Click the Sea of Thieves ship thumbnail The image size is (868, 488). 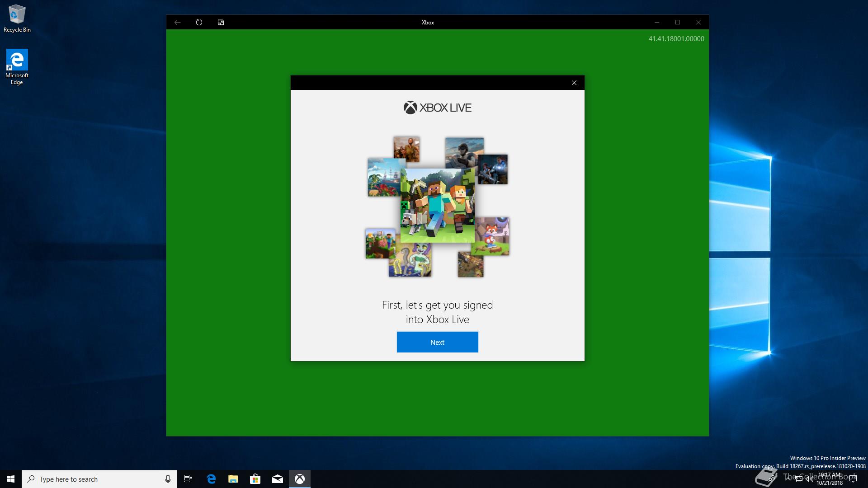pyautogui.click(x=384, y=177)
